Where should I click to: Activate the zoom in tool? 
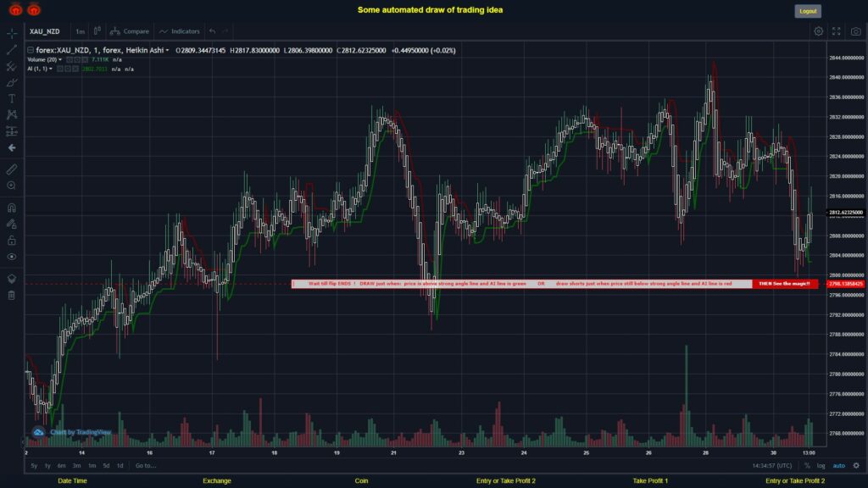(x=12, y=186)
